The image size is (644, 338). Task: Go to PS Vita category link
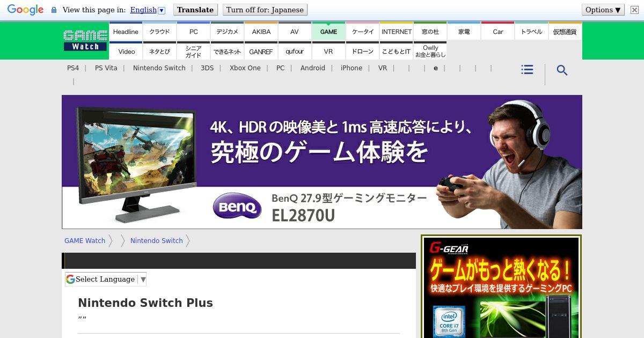click(x=106, y=68)
